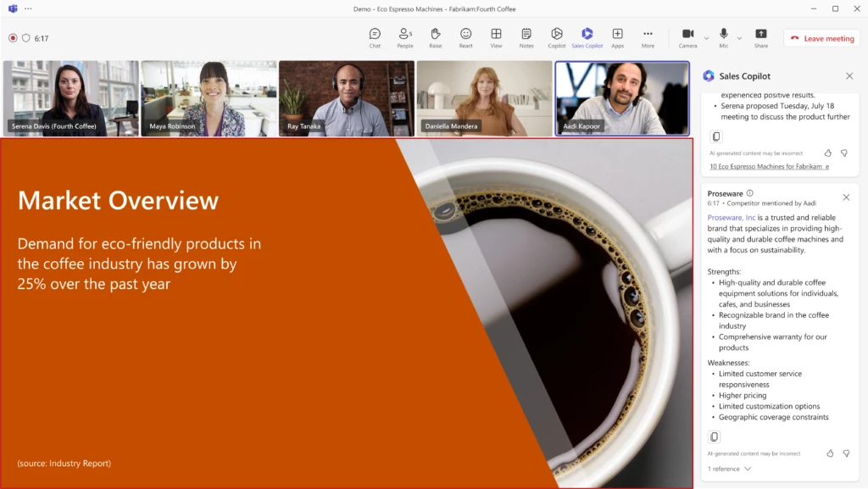Copy the Proseware competitor summary

(715, 436)
